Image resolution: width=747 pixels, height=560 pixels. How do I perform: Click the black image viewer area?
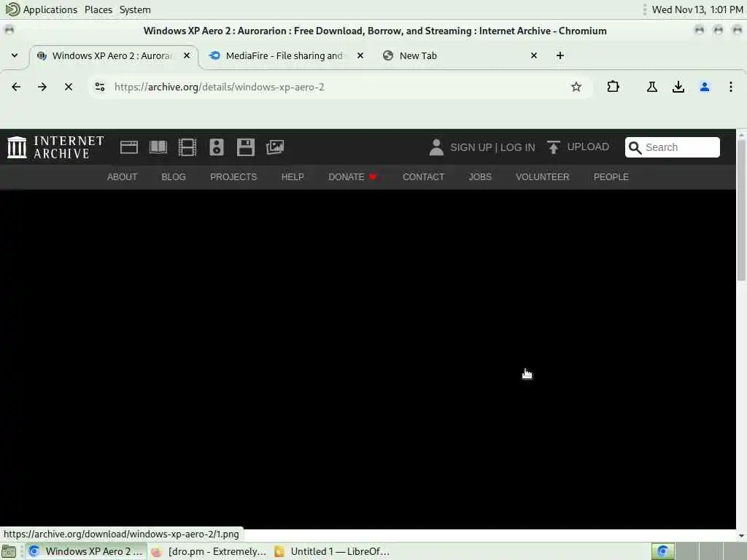point(368,359)
